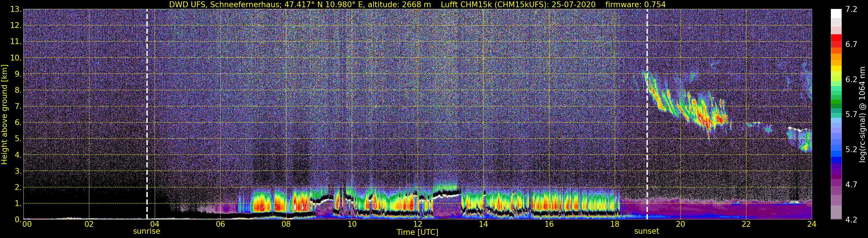868x238 pixels.
Task: Click the time axis tick '08'
Action: coord(286,224)
